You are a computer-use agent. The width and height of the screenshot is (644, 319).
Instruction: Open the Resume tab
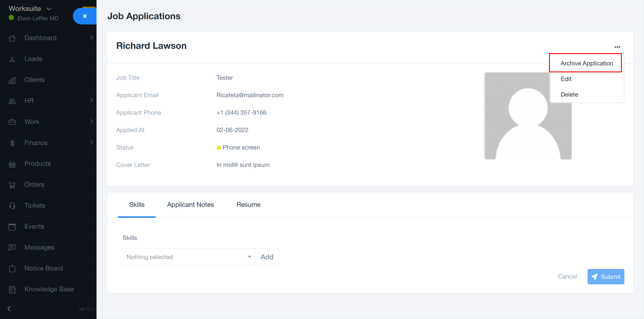click(248, 205)
